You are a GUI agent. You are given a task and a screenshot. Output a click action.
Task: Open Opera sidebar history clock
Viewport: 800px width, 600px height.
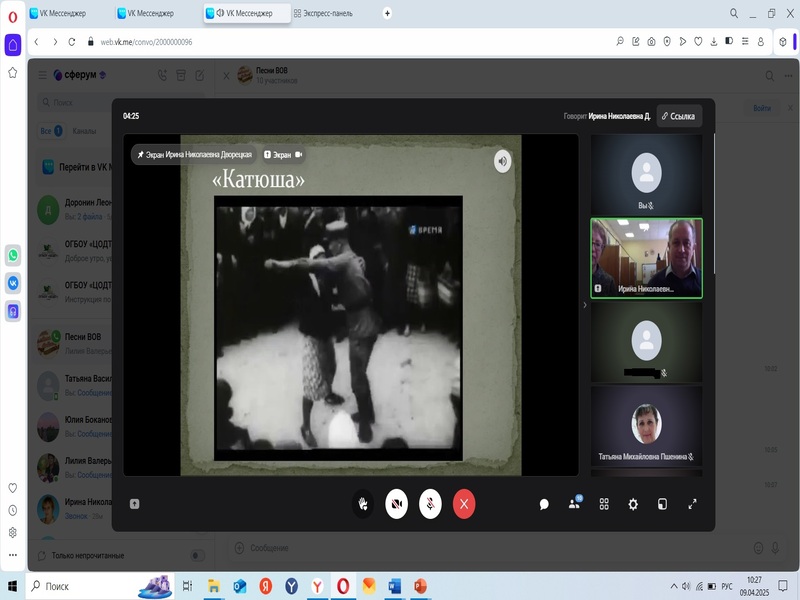click(13, 510)
